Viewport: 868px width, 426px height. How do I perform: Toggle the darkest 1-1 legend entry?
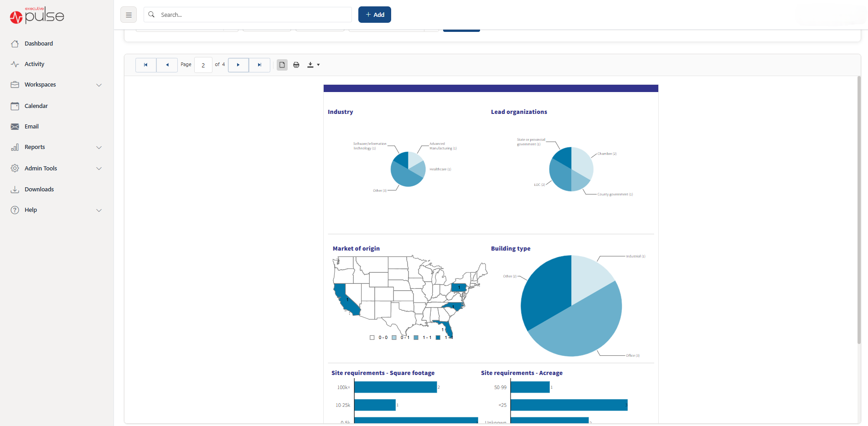tap(438, 337)
